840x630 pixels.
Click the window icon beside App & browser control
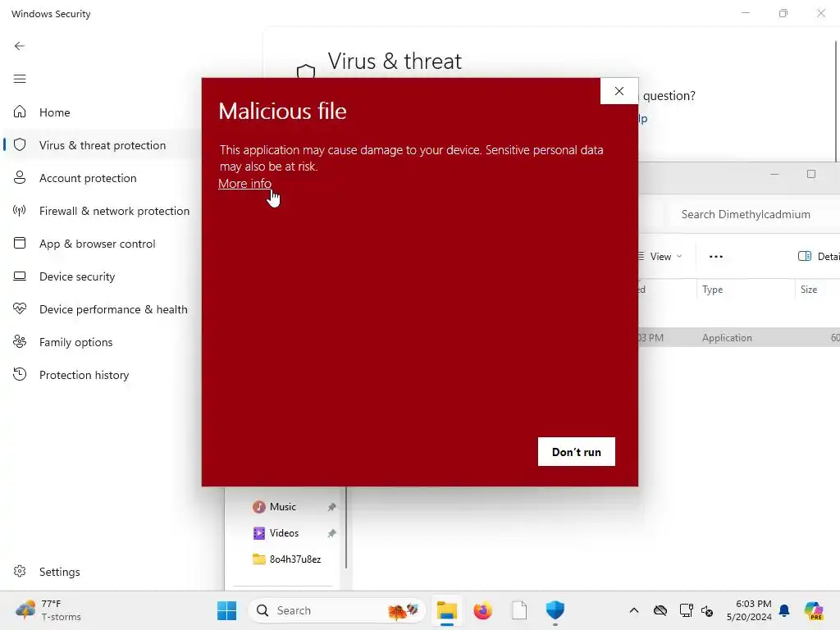(x=20, y=243)
